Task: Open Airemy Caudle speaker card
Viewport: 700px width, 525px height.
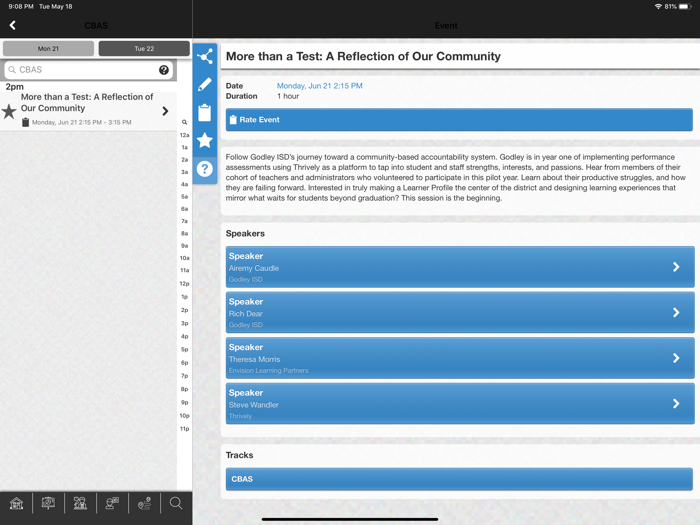Action: [460, 267]
